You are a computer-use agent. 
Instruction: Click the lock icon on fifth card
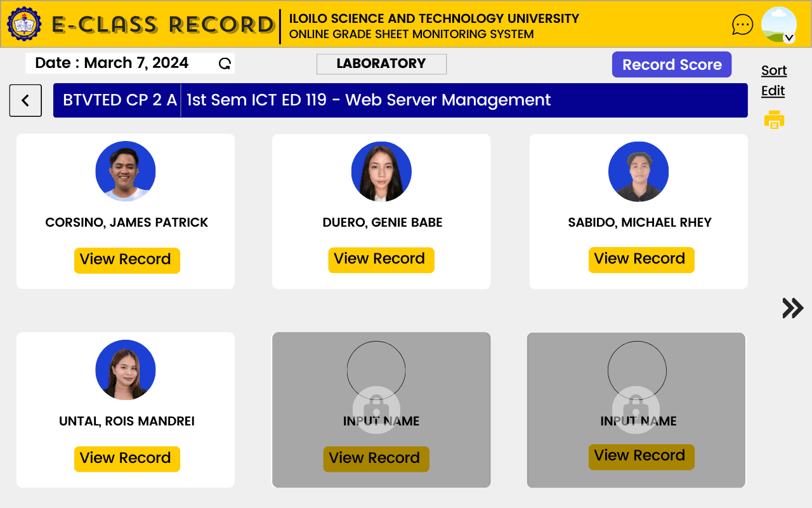coord(376,410)
